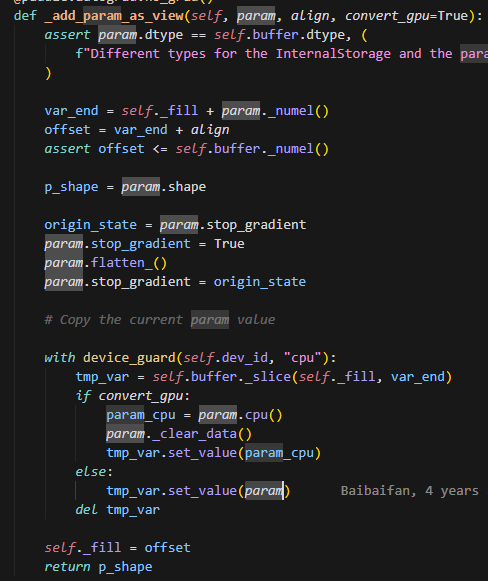Click offset in self._fill = offset
488x581 pixels.
coord(167,548)
